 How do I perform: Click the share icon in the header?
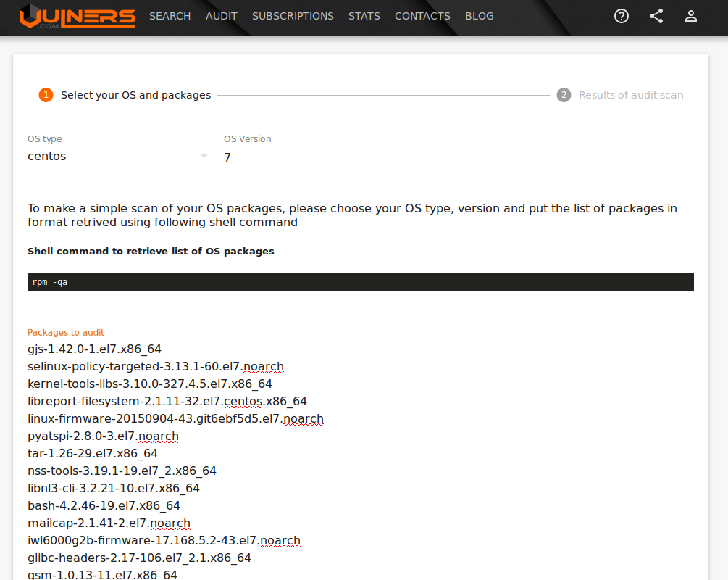[x=656, y=15]
